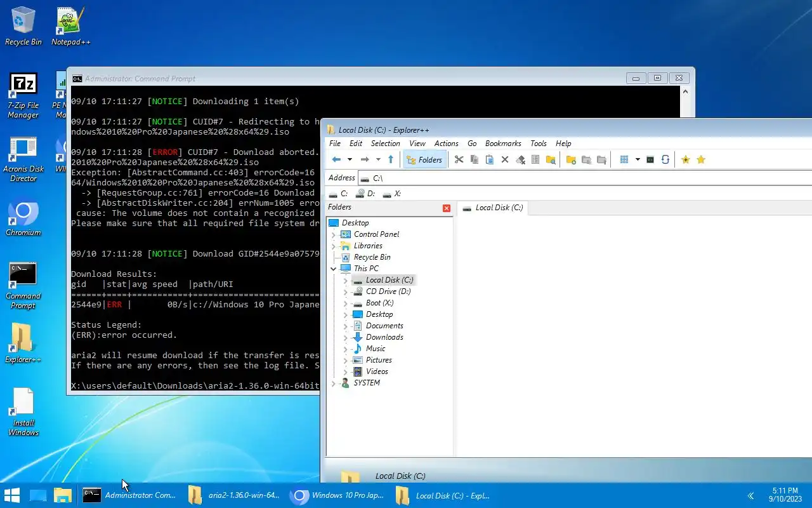This screenshot has height=508, width=812.
Task: Open the Properties toolbar icon
Action: pos(535,159)
